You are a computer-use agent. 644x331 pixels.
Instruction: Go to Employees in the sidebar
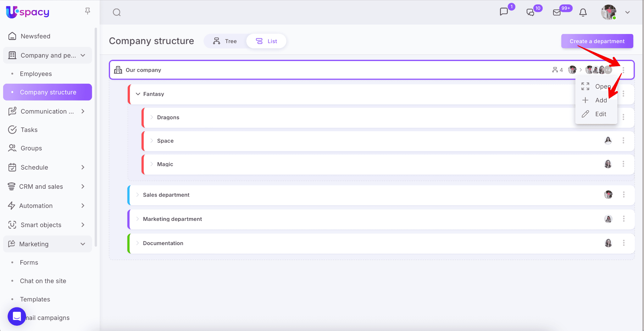[36, 74]
